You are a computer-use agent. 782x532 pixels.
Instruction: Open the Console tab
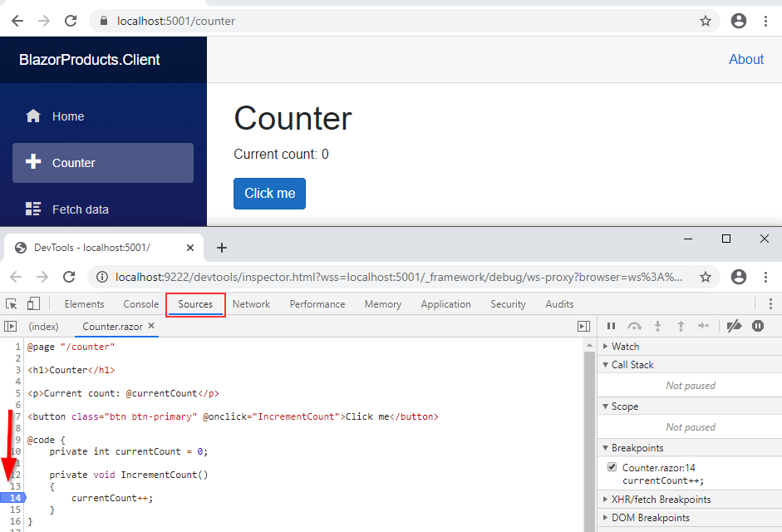(x=140, y=304)
